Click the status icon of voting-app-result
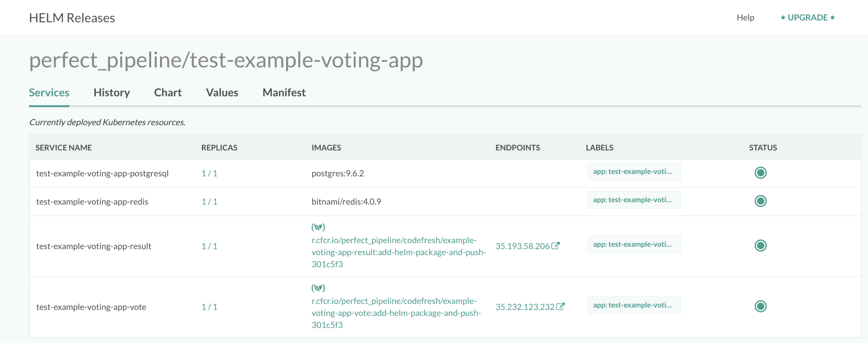The width and height of the screenshot is (868, 343). coord(760,245)
